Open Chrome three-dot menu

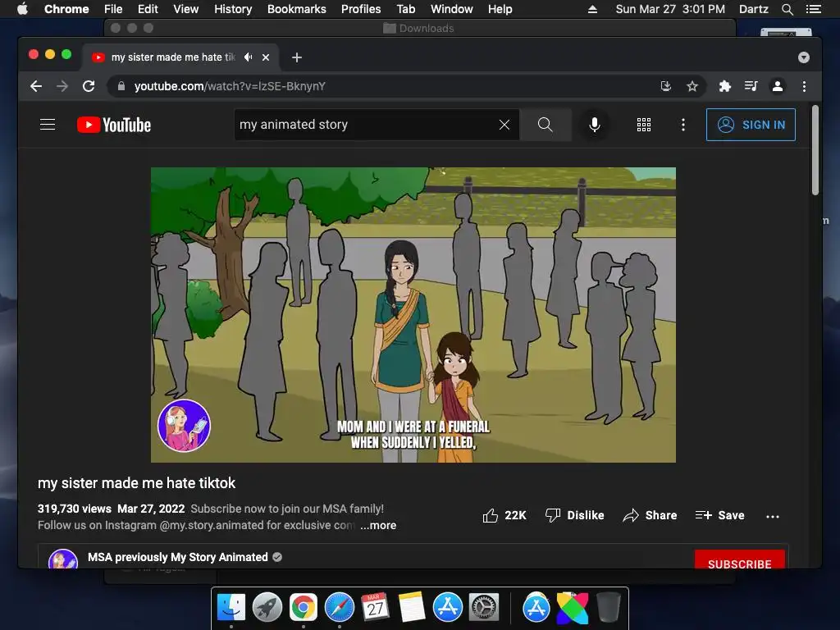(804, 86)
